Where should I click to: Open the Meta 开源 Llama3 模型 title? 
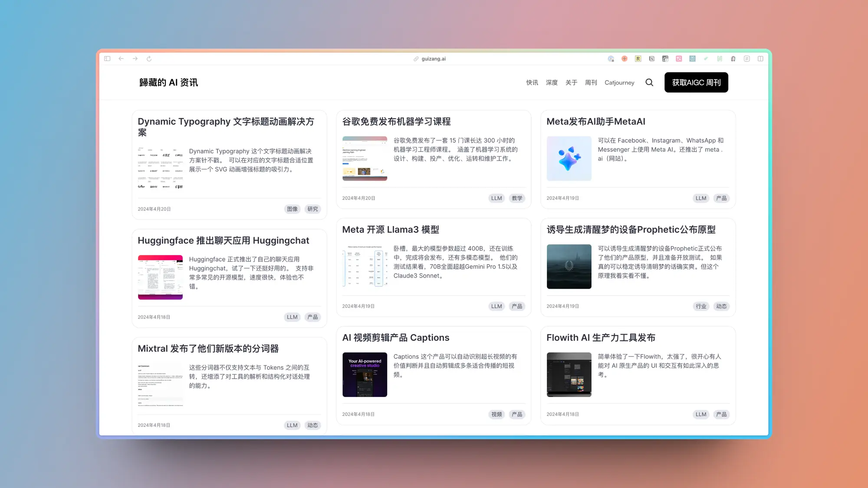tap(391, 229)
